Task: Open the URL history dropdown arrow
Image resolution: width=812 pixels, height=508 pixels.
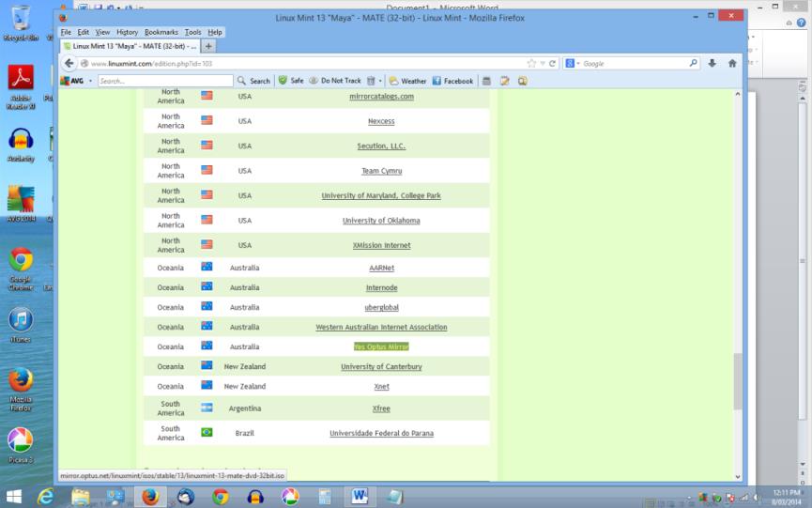Action: point(543,63)
